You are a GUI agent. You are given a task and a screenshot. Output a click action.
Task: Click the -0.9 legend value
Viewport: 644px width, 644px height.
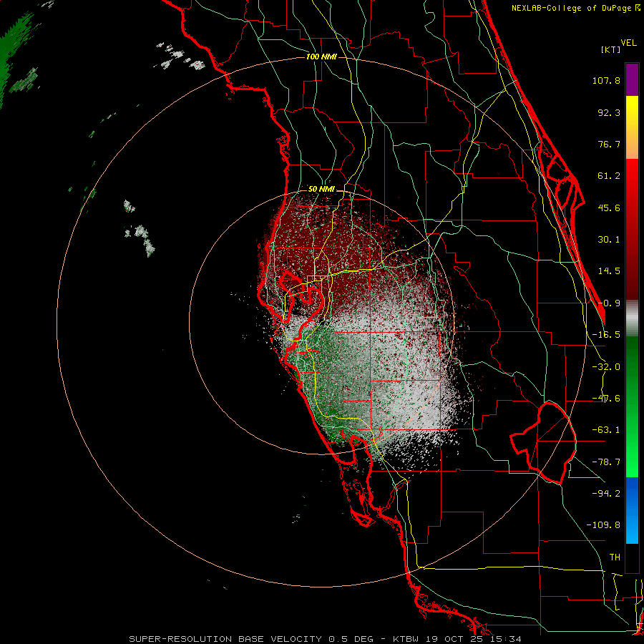coord(609,303)
